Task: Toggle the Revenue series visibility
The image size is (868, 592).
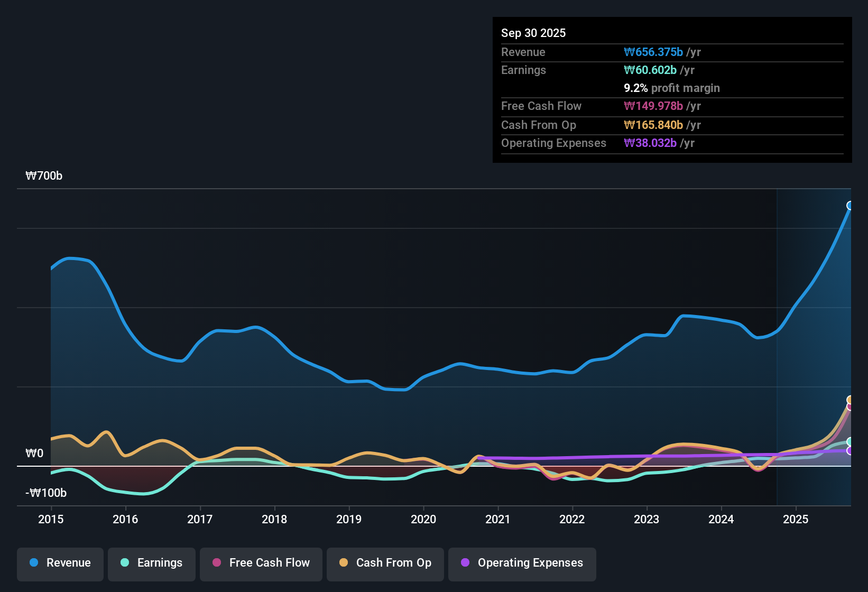Action: coord(60,563)
